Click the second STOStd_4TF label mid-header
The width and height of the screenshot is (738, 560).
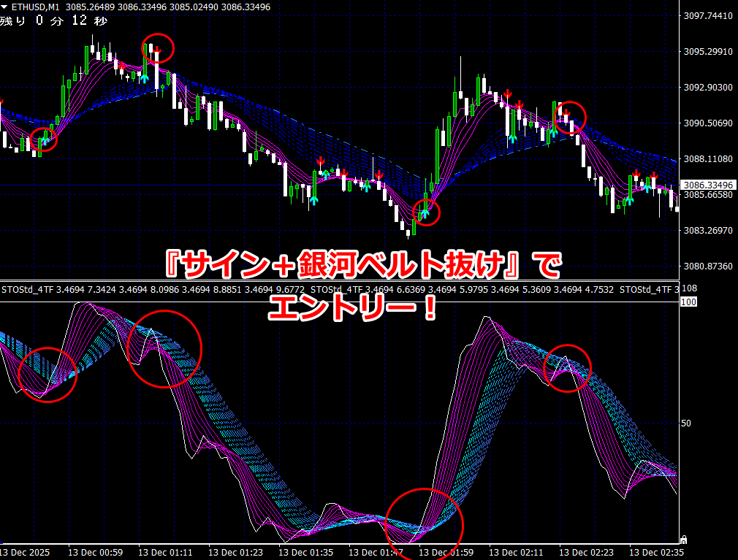pos(337,290)
